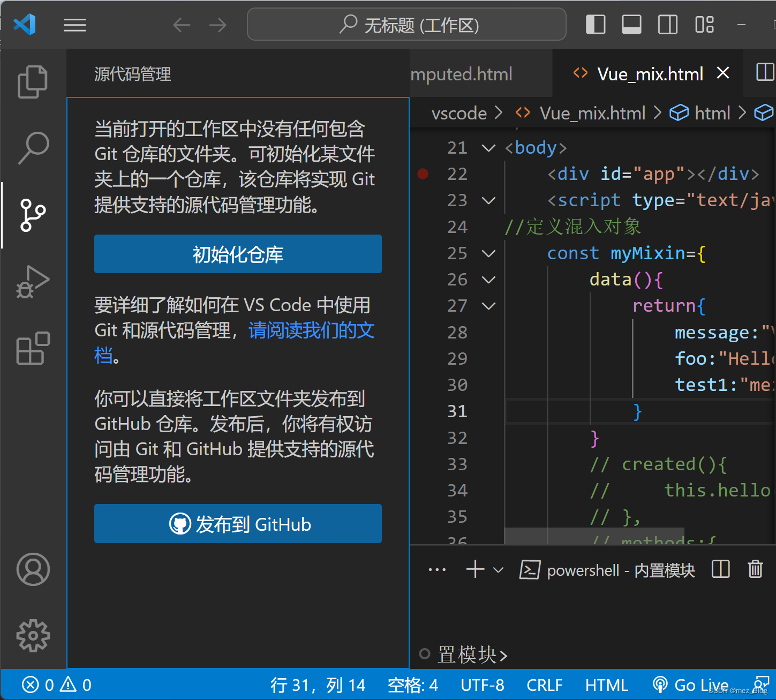Screen dimensions: 776x700
Task: Click the VS Code logo icon
Action: pyautogui.click(x=25, y=25)
